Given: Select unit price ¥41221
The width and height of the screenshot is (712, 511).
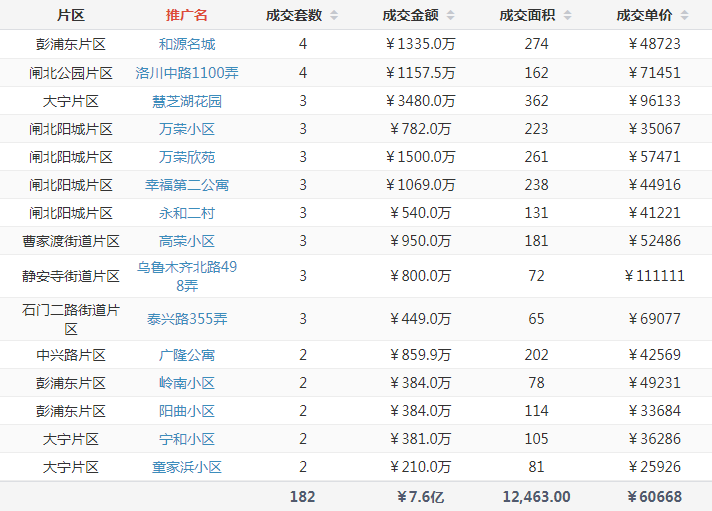Looking at the screenshot, I should [654, 213].
